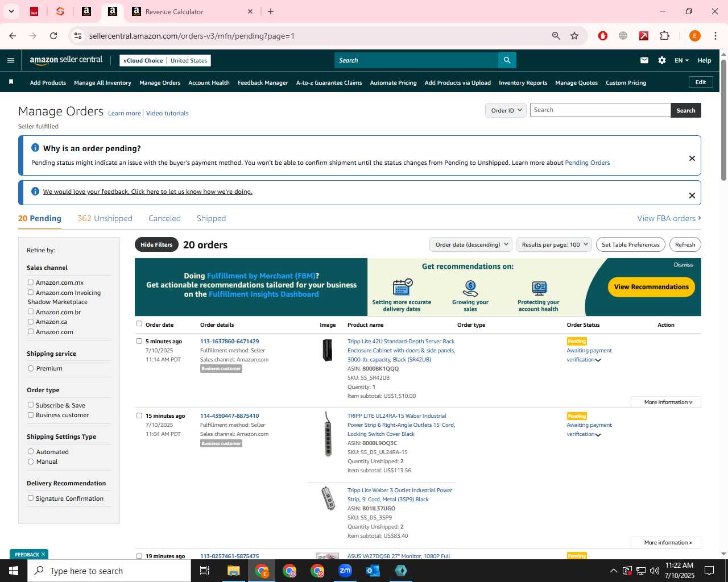Open Zoom from the taskbar

345,571
